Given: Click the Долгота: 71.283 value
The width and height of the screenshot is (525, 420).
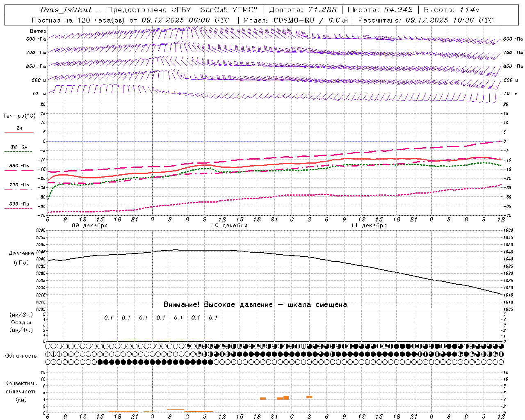Looking at the screenshot, I should (303, 10).
